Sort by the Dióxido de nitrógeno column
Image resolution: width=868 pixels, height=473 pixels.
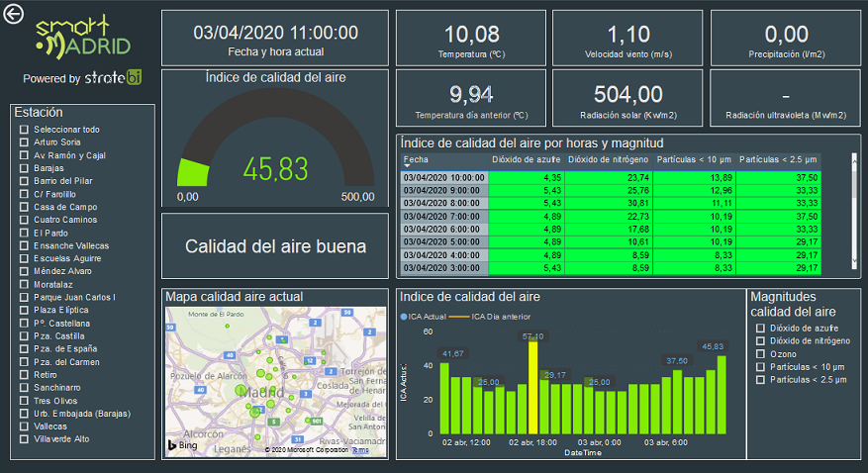pos(609,158)
